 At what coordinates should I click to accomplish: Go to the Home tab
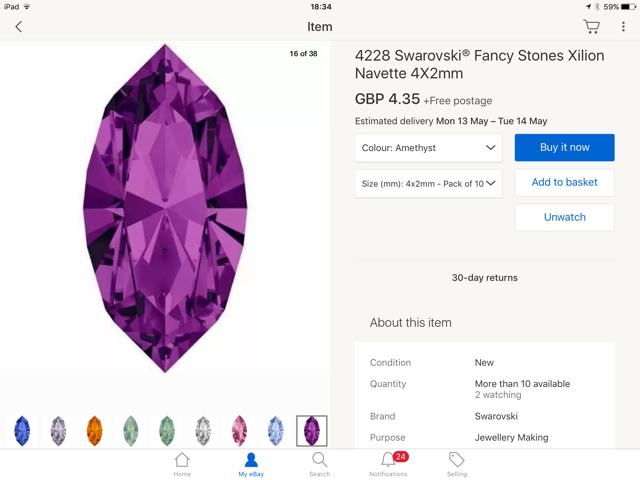click(x=182, y=464)
